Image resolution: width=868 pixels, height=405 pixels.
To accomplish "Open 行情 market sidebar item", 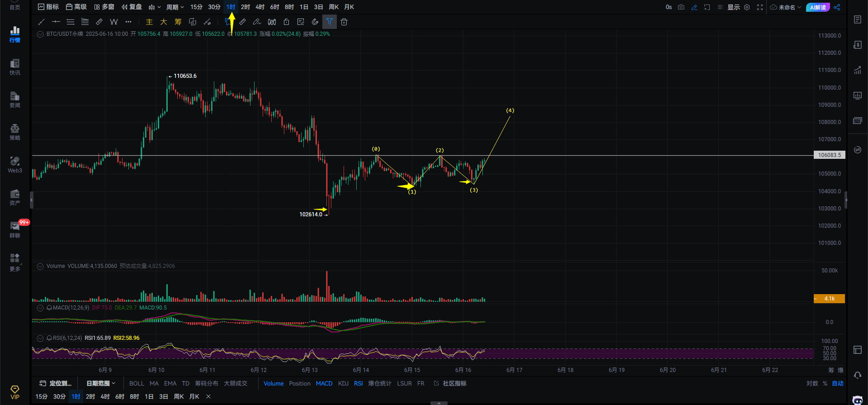I will pos(15,34).
